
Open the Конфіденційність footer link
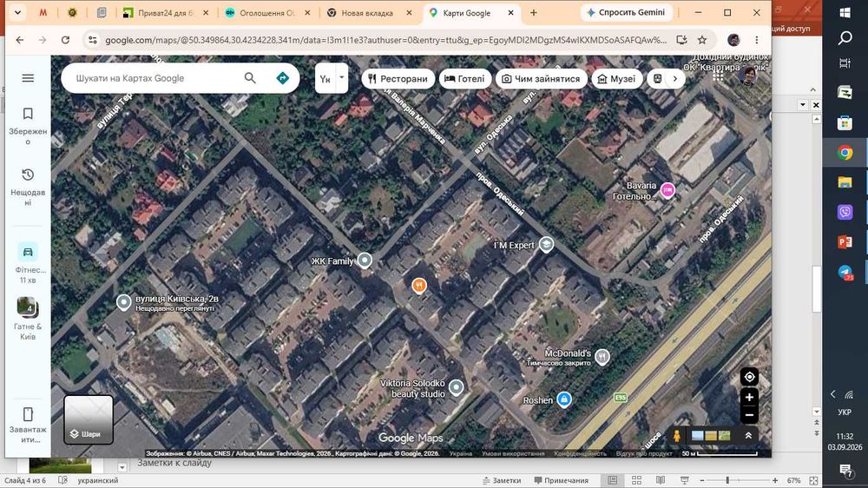pos(580,453)
